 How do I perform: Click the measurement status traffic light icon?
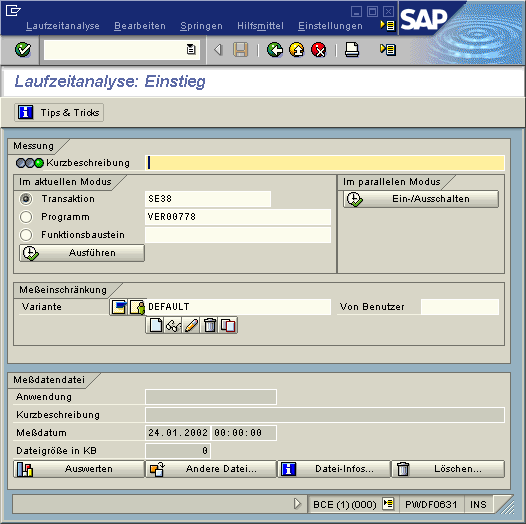(x=30, y=163)
